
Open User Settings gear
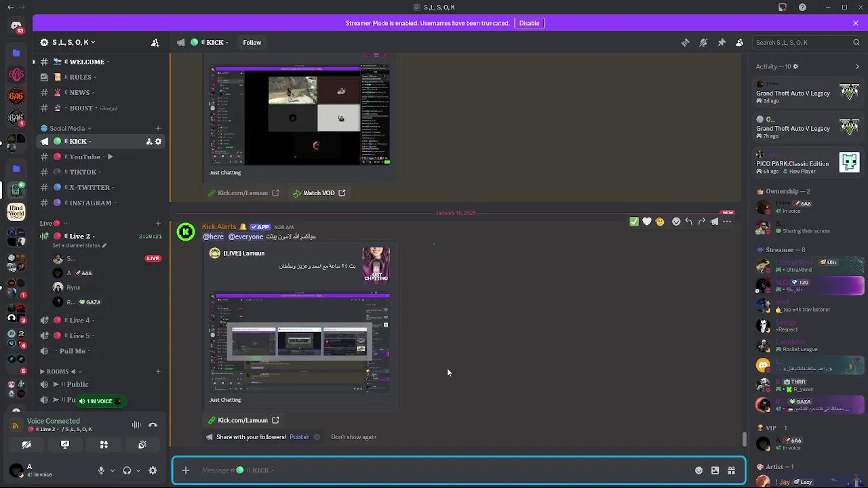point(153,470)
